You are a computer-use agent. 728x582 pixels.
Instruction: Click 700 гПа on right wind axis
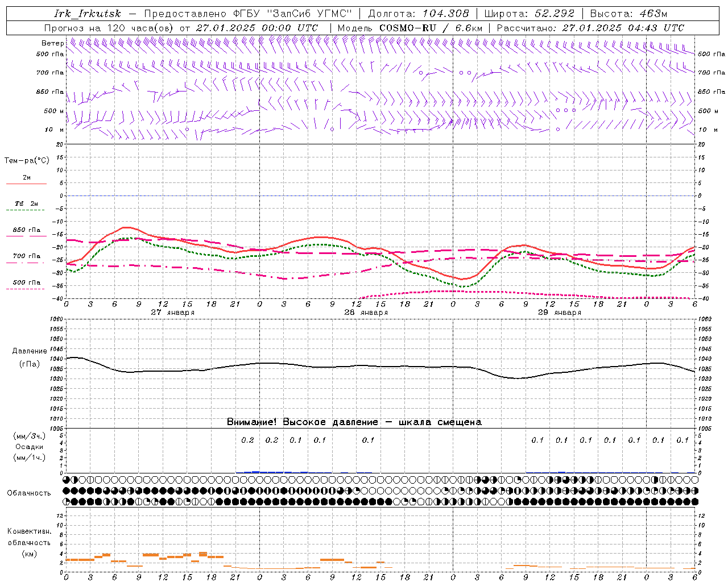[x=712, y=73]
